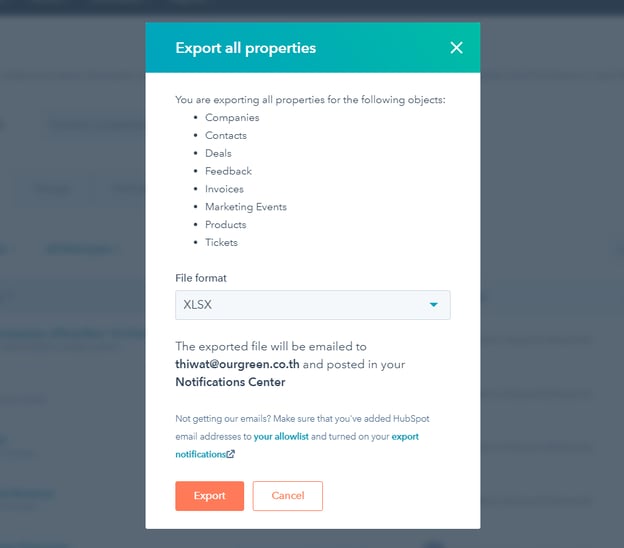
Task: Close the Export all properties dialog
Action: pyautogui.click(x=456, y=48)
